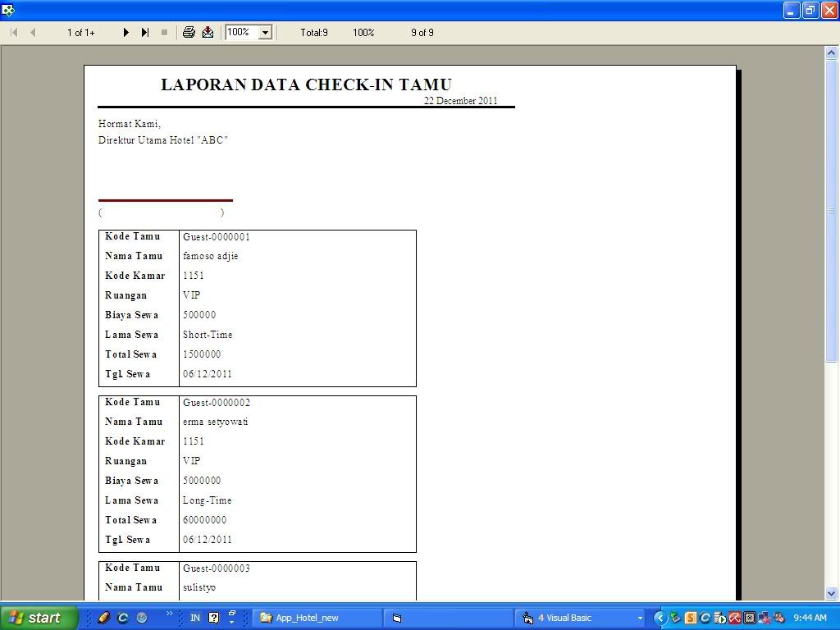840x630 pixels.
Task: Expand the Quick Launch overflow chevron
Action: (x=169, y=614)
